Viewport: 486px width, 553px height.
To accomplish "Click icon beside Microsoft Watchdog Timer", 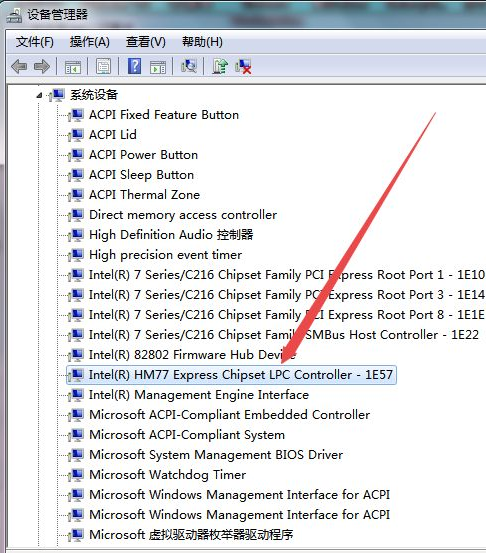I will tap(76, 475).
